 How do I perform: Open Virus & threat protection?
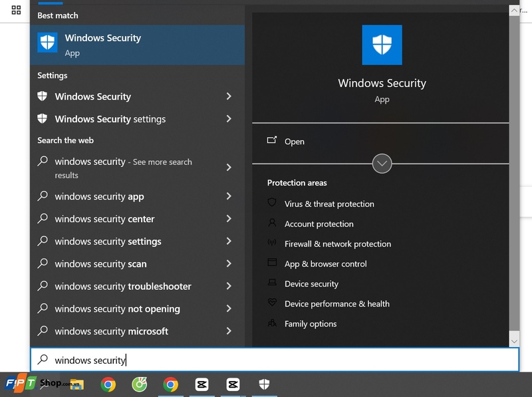329,203
